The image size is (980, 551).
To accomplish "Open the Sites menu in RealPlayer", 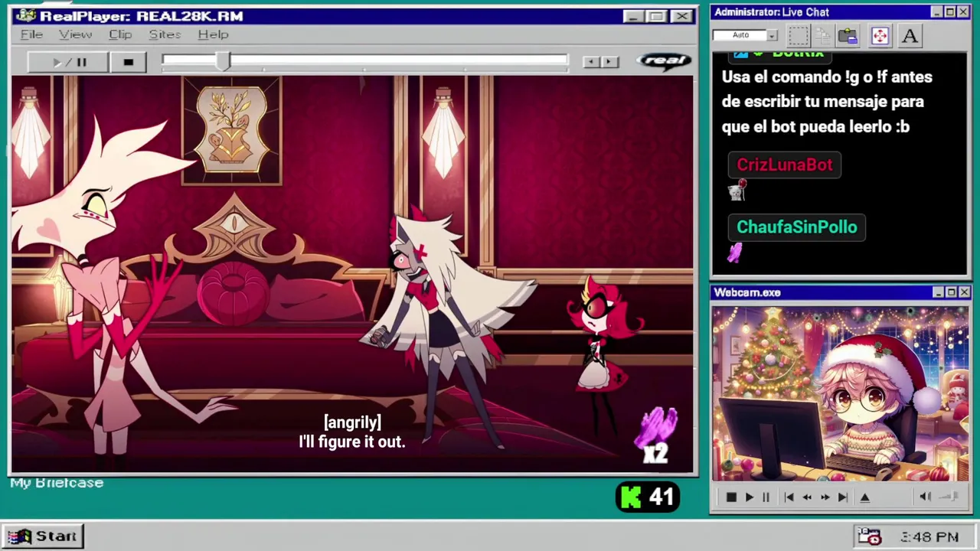I will (x=165, y=34).
